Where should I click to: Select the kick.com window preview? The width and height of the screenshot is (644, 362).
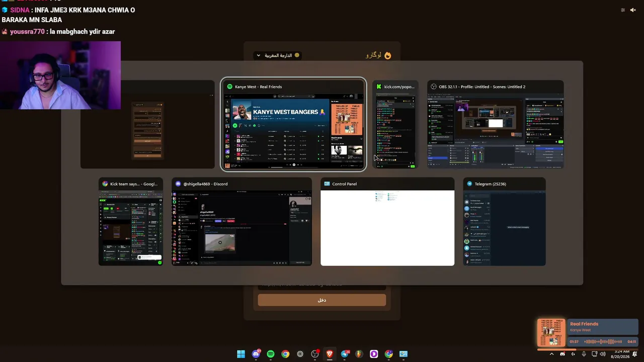pos(395,124)
